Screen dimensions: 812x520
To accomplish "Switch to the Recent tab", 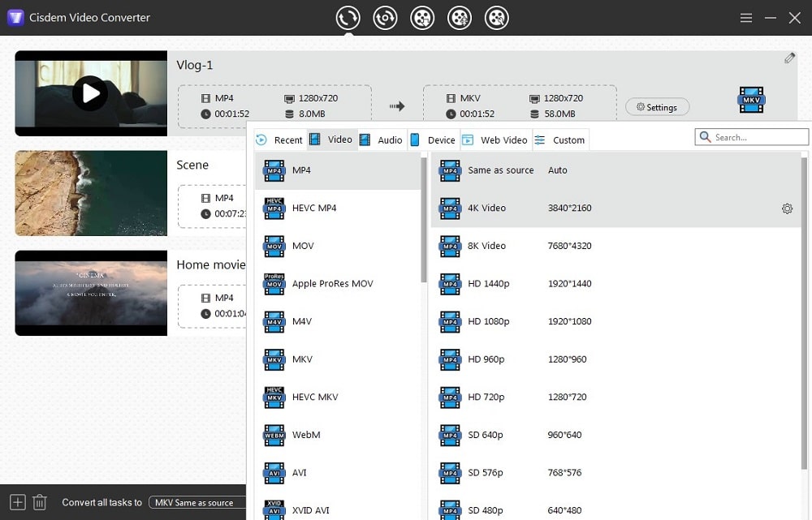I will click(279, 140).
